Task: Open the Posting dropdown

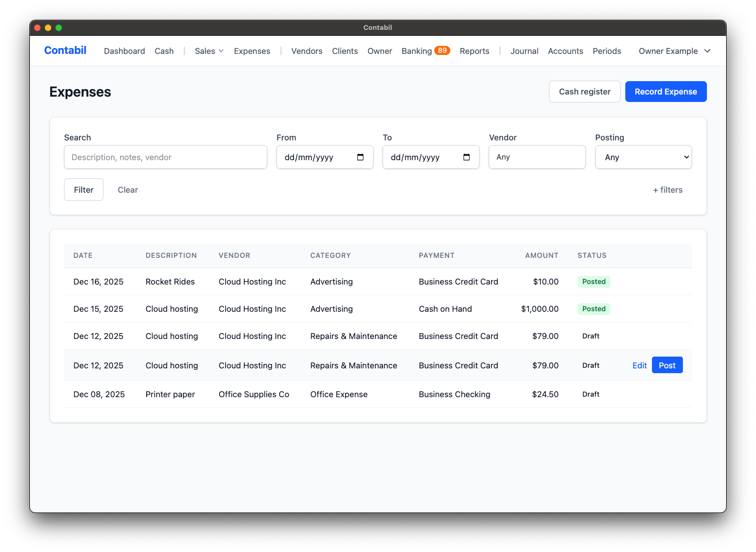Action: [643, 157]
